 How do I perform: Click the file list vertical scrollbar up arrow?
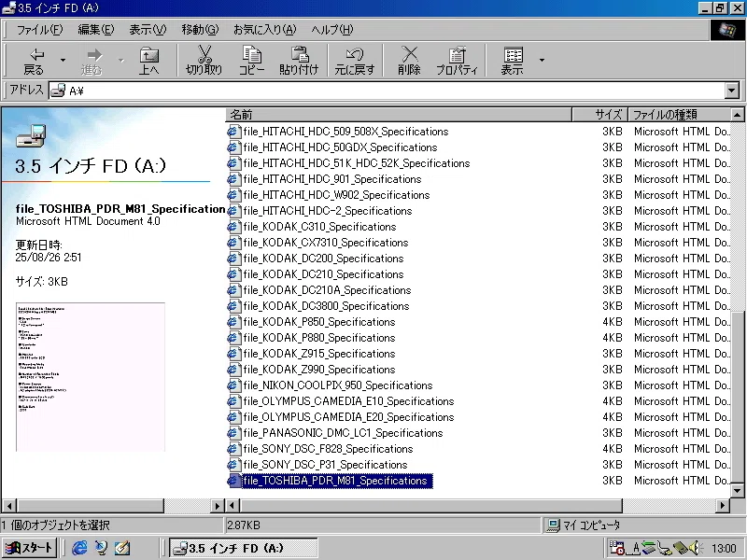737,115
